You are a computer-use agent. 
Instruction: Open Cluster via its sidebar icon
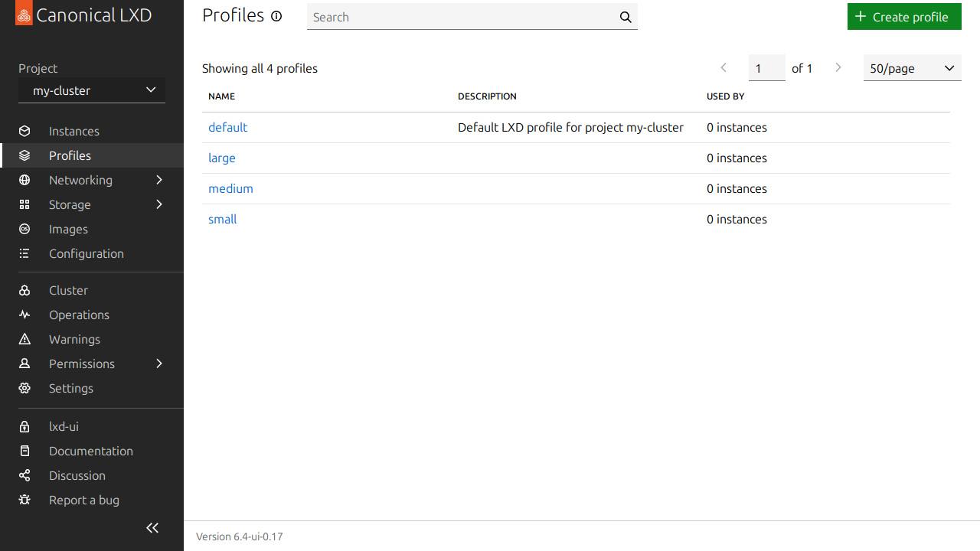coord(24,290)
